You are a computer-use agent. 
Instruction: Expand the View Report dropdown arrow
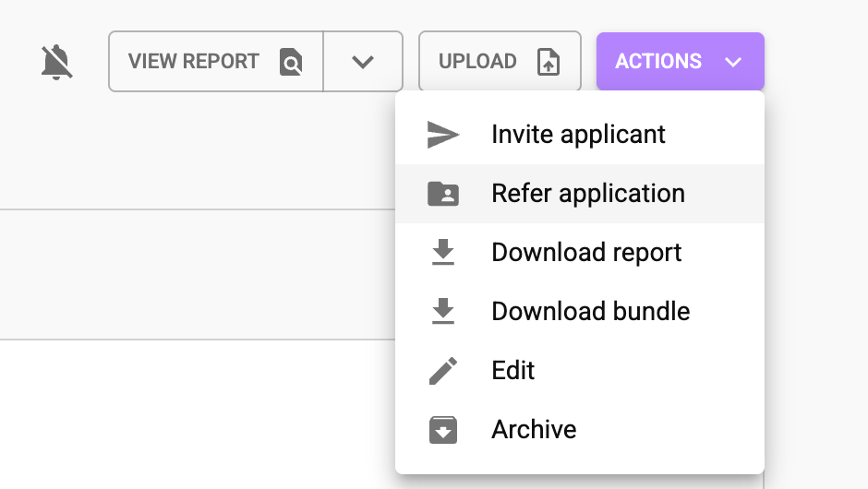tap(363, 62)
